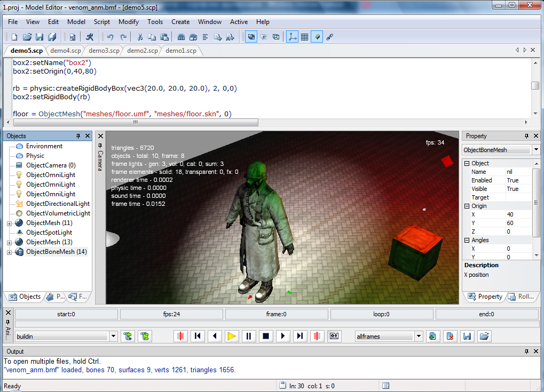Click the New file icon in toolbar
This screenshot has width=544, height=392.
[x=14, y=37]
